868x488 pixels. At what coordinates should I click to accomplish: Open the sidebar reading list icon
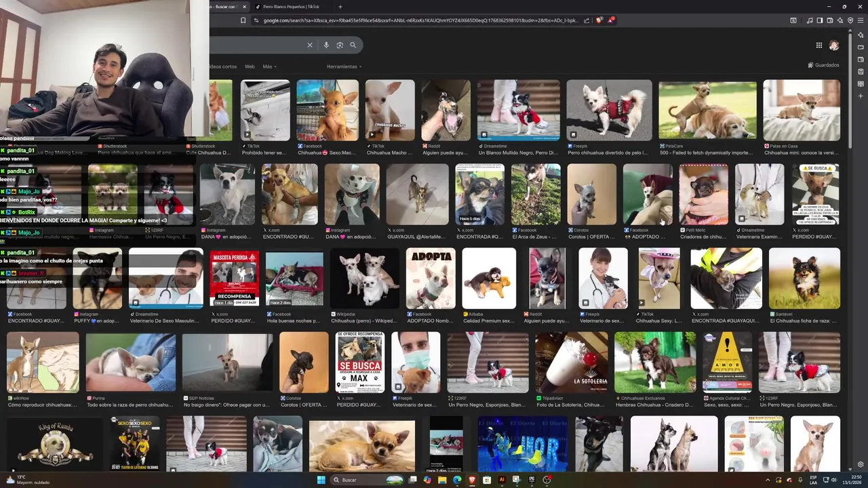pyautogui.click(x=861, y=83)
